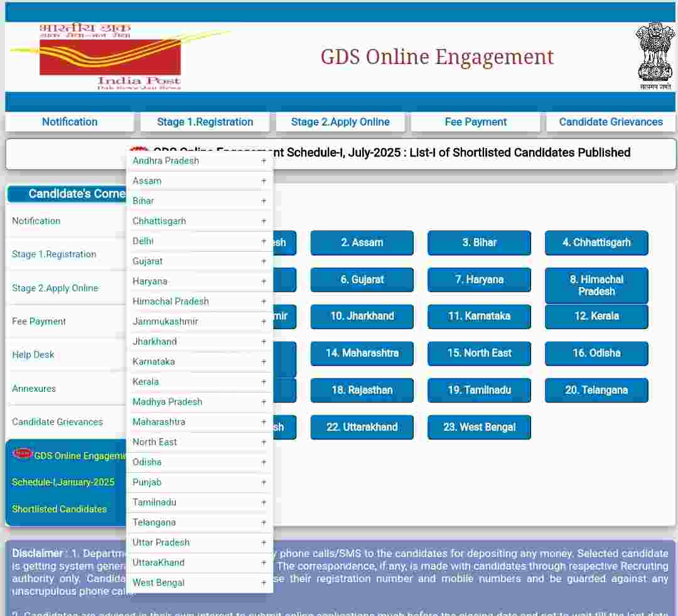This screenshot has height=616, width=678.
Task: Open the Stage 2.Apply Online top tab
Action: [340, 122]
